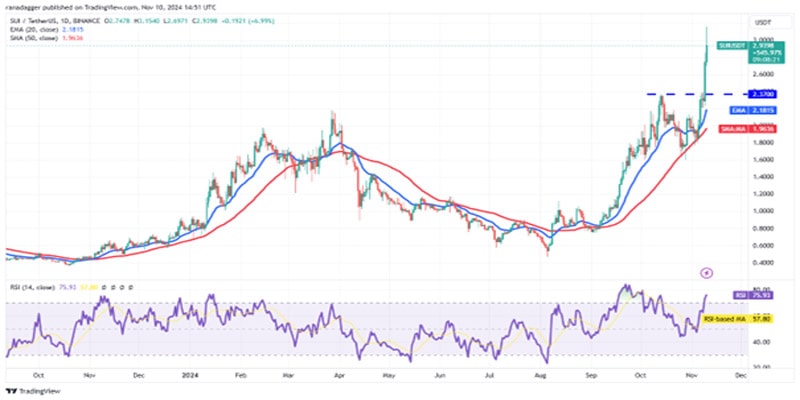
Task: Click the Dec 2024 label on the time axis
Action: [741, 374]
